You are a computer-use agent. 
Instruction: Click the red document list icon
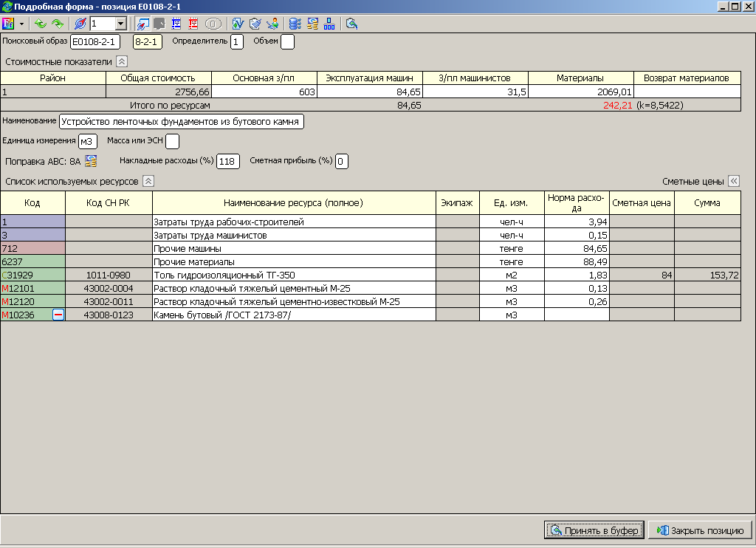pos(193,23)
